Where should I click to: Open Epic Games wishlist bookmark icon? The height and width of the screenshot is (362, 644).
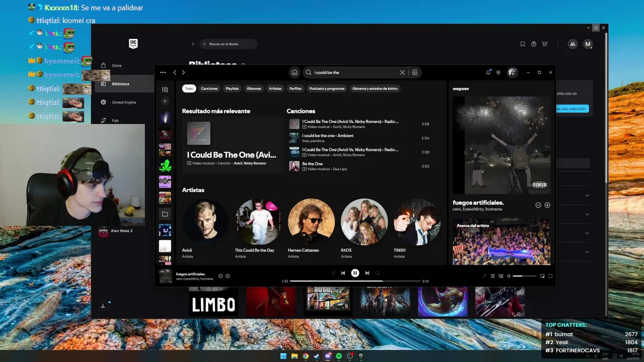pyautogui.click(x=523, y=44)
